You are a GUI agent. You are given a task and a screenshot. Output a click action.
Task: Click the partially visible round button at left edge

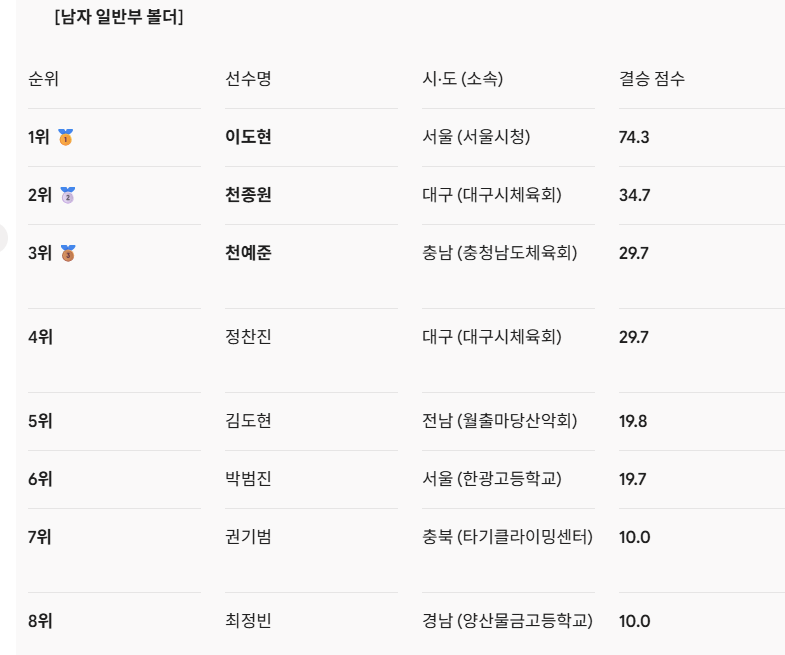click(x=3, y=238)
